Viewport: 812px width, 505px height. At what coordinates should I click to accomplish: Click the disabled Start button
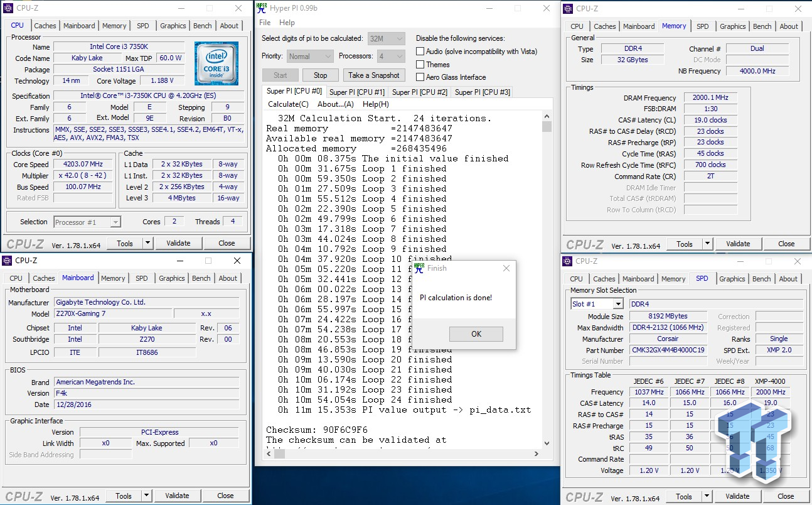point(280,75)
